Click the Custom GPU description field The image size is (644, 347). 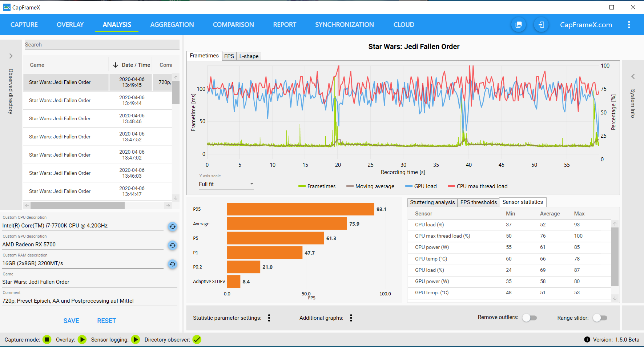pos(83,245)
